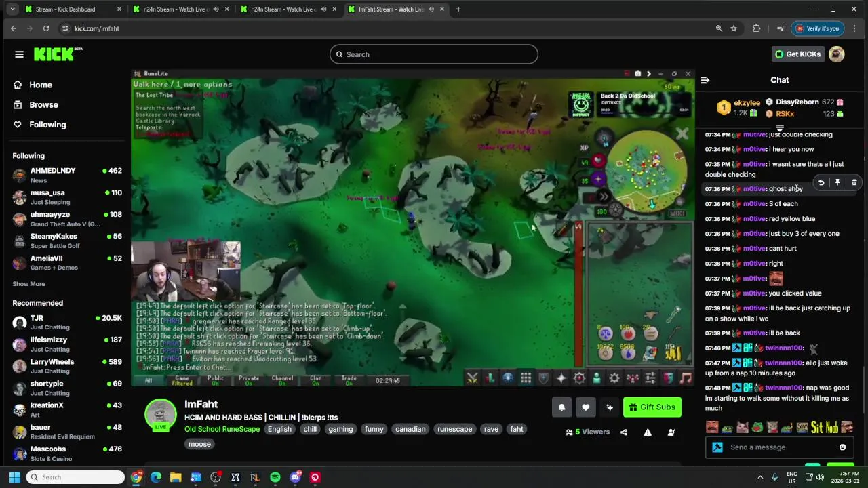This screenshot has width=868, height=488.
Task: Open the in-game Skills tab icon
Action: point(490,378)
